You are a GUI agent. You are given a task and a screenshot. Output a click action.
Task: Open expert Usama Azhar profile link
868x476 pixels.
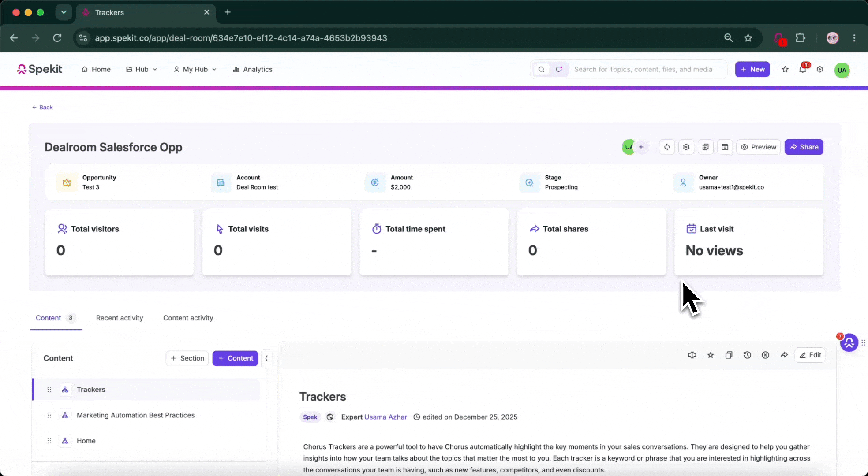point(386,417)
